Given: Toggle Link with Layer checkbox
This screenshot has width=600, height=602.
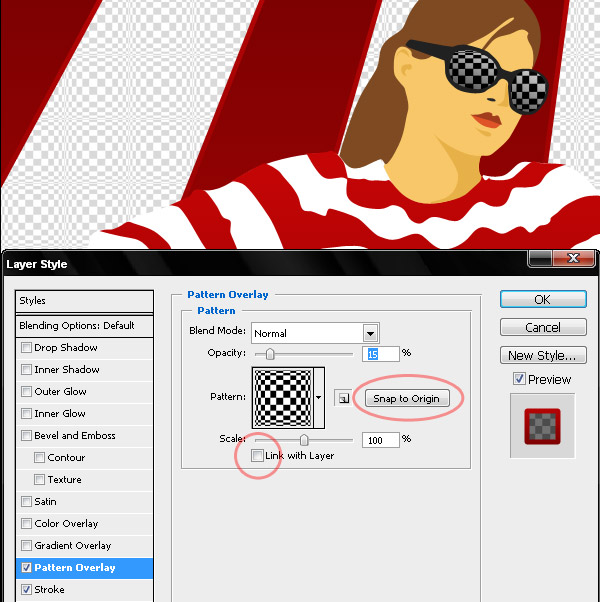Looking at the screenshot, I should pyautogui.click(x=257, y=456).
